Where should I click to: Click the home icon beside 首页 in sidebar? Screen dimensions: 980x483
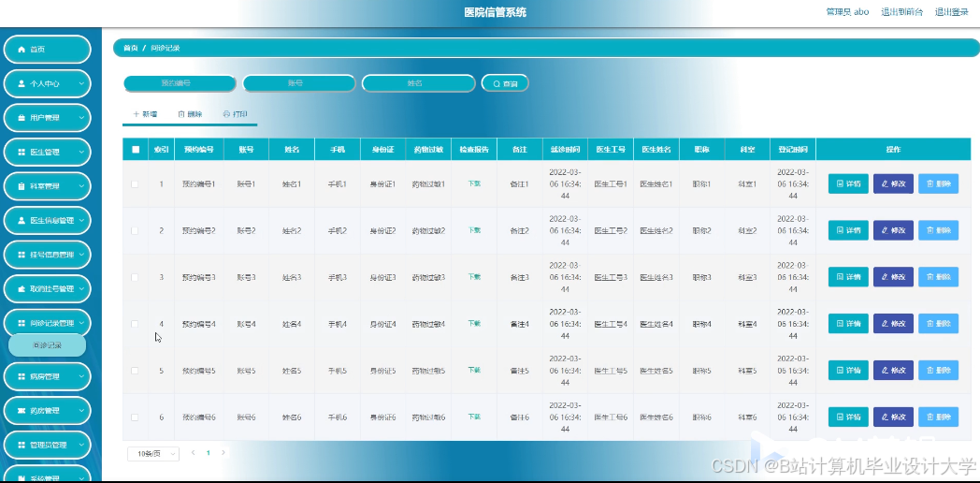click(22, 50)
